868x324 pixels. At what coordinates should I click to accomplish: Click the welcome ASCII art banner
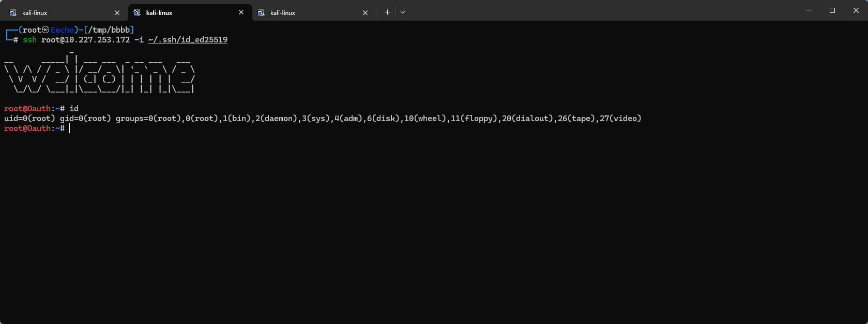[x=99, y=73]
